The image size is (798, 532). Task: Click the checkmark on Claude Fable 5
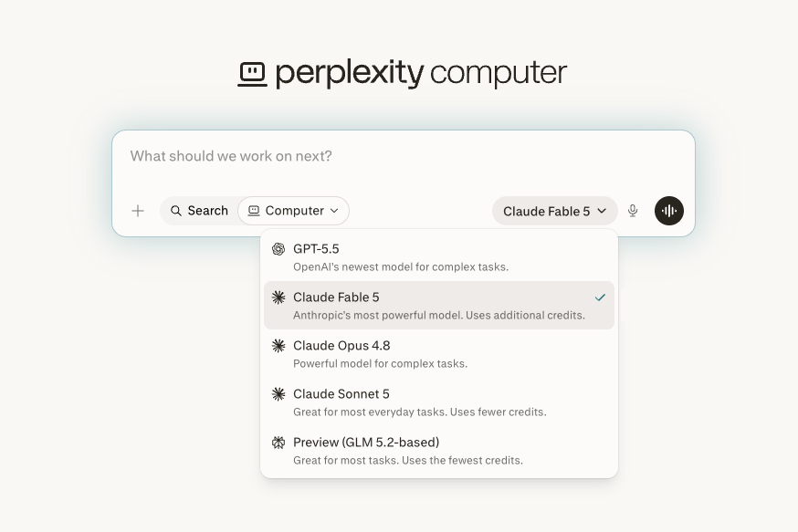click(600, 297)
